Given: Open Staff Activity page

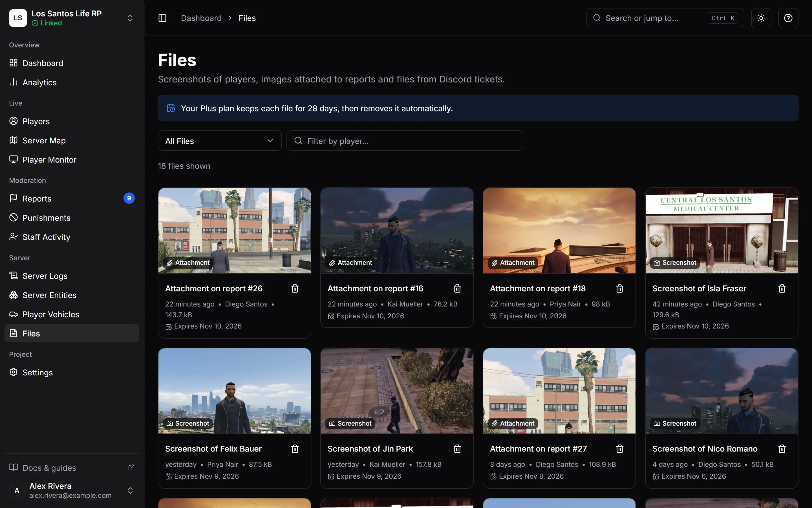Looking at the screenshot, I should [x=72, y=237].
